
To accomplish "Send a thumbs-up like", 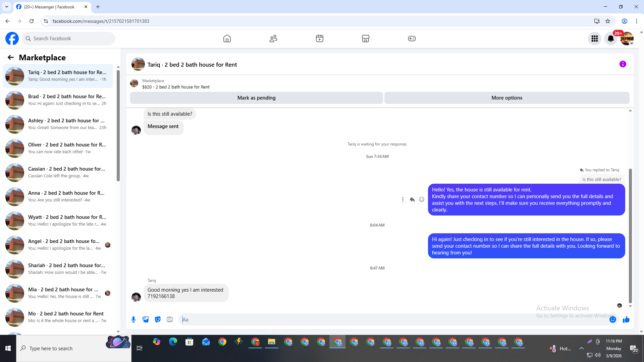I will 626,319.
